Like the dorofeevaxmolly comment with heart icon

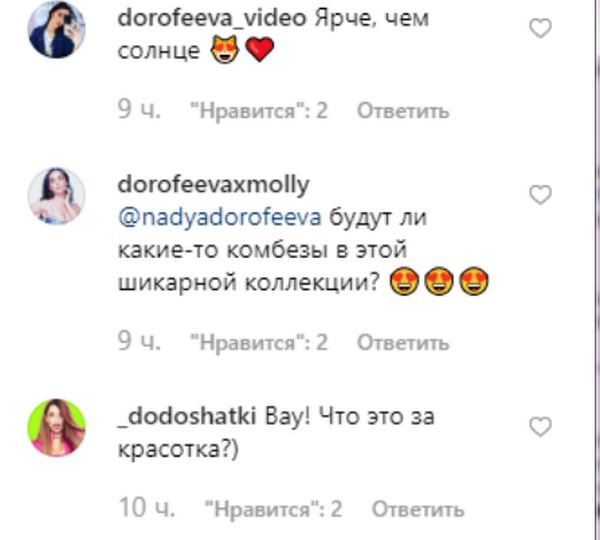pos(540,195)
